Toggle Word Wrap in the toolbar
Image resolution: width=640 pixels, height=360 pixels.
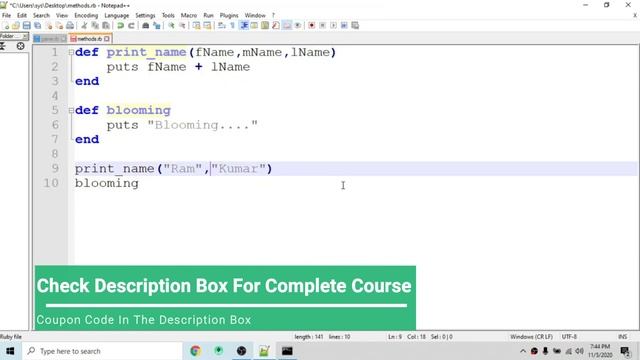click(222, 25)
